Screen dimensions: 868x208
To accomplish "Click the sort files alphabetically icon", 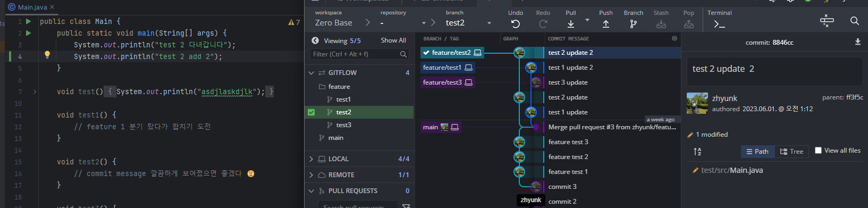I will (697, 152).
